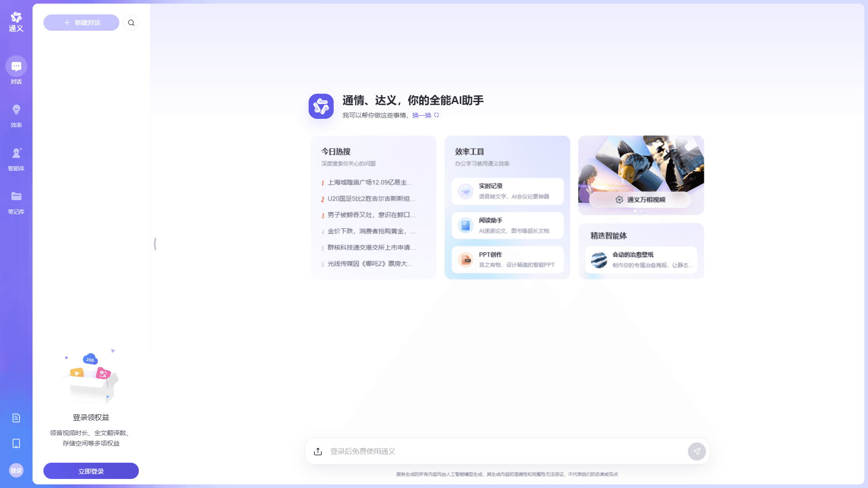Click the search magnifier icon
The height and width of the screenshot is (488, 868).
(x=131, y=23)
